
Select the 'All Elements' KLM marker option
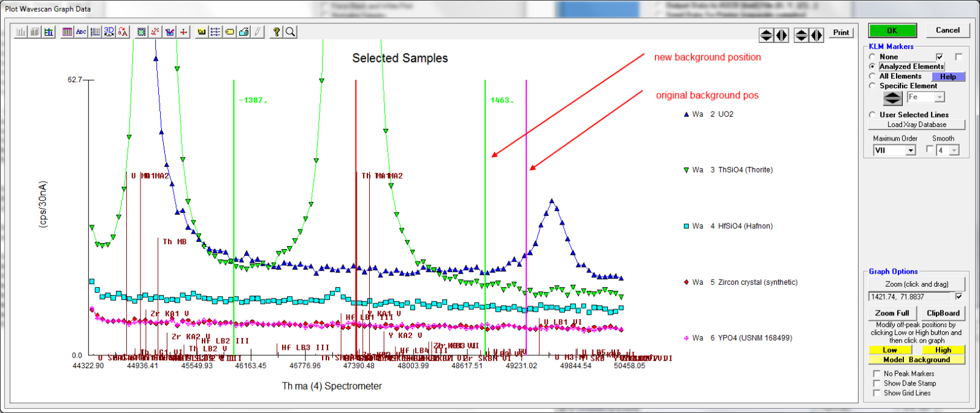tap(873, 76)
